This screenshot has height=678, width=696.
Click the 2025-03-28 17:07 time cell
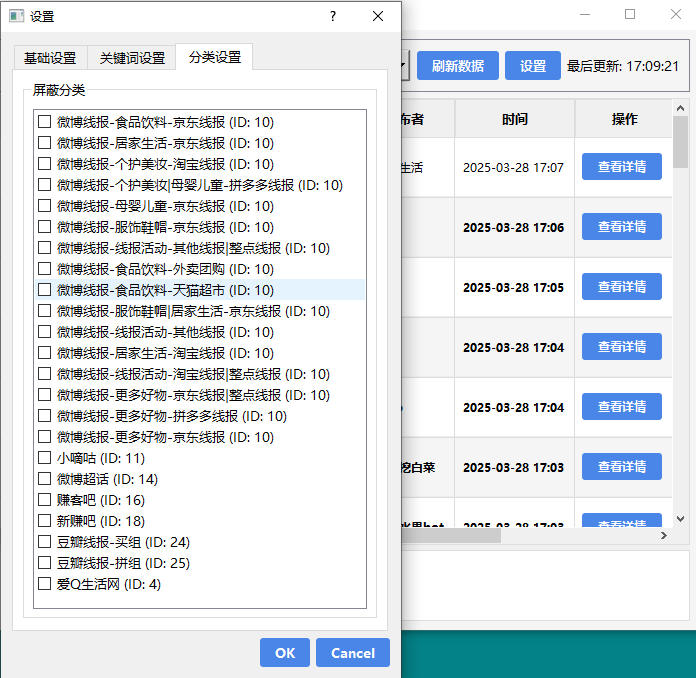[x=513, y=168]
